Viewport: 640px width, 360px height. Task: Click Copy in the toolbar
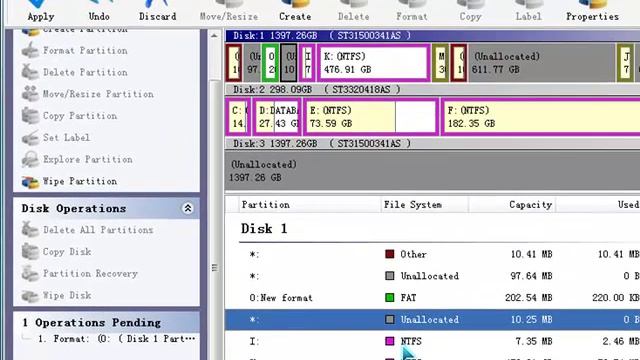click(x=470, y=11)
